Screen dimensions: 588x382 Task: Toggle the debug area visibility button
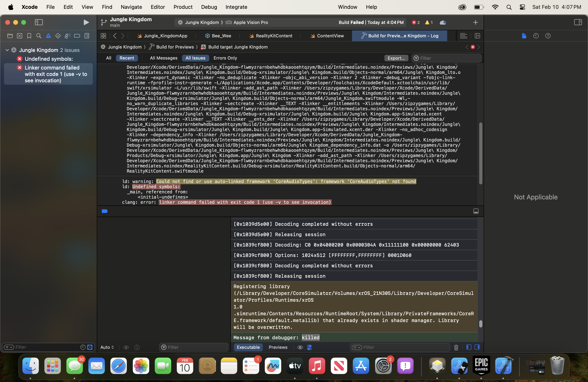pos(476,211)
